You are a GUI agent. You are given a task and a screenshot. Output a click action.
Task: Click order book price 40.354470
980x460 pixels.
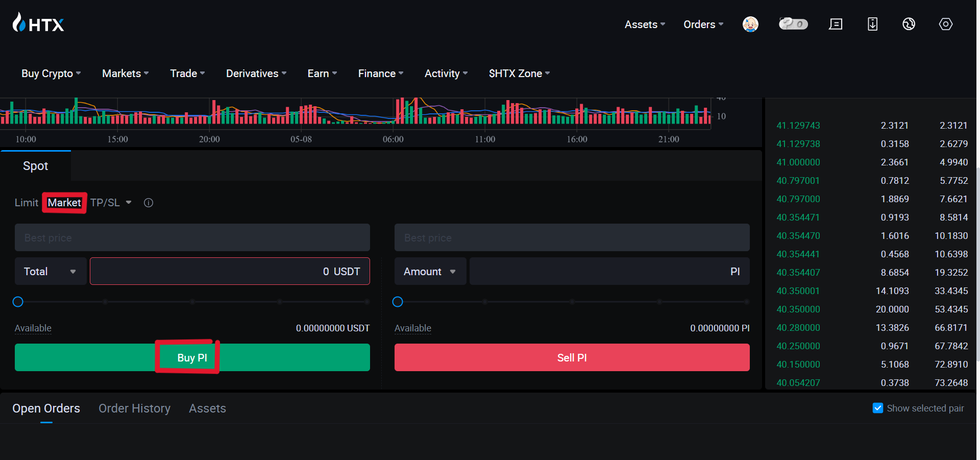tap(798, 235)
